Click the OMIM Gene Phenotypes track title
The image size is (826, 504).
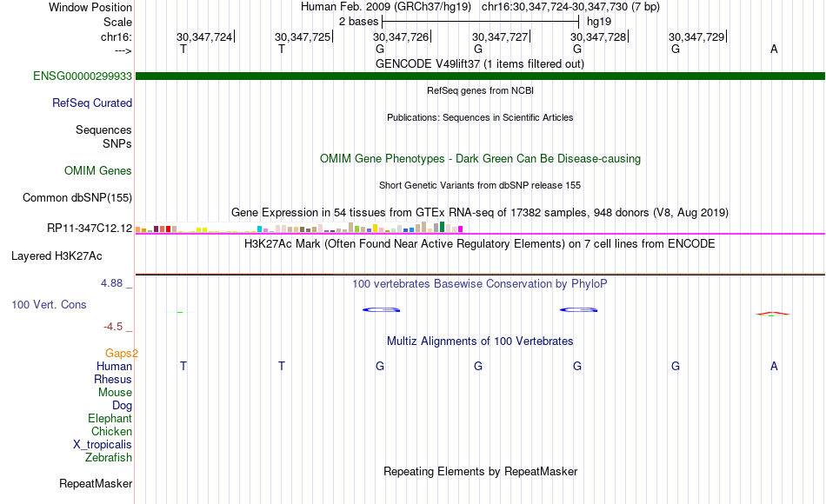point(480,158)
